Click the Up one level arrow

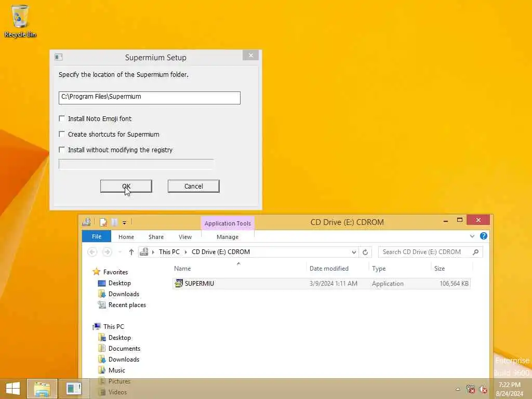click(131, 252)
